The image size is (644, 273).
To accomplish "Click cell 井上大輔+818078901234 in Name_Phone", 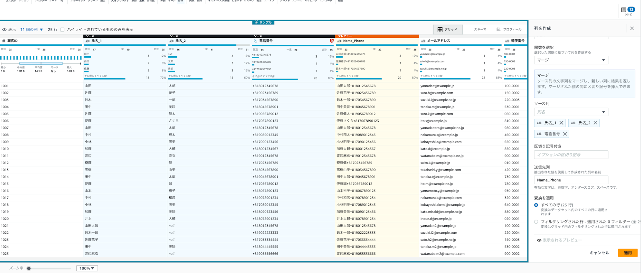I will coord(377,219).
